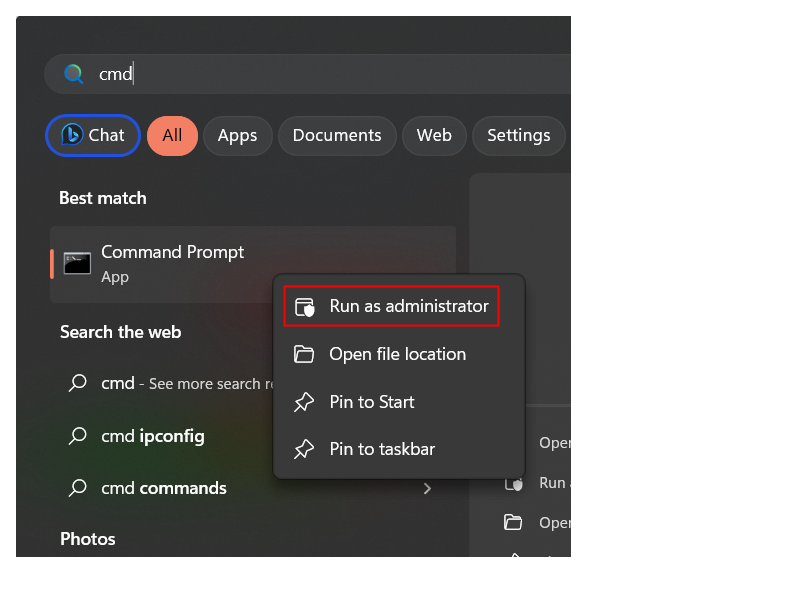The width and height of the screenshot is (800, 600).
Task: Click the shield icon next to Run as administrator
Action: click(x=305, y=307)
